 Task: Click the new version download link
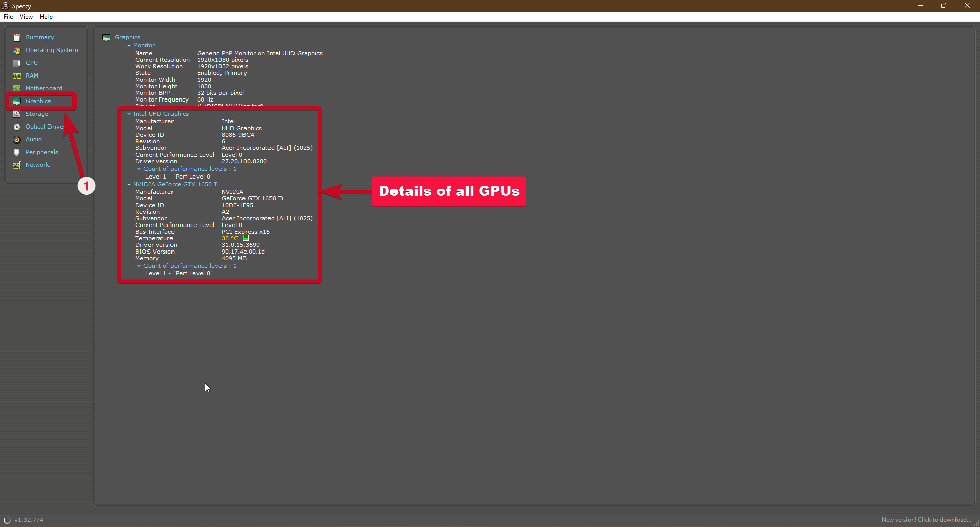tap(926, 520)
